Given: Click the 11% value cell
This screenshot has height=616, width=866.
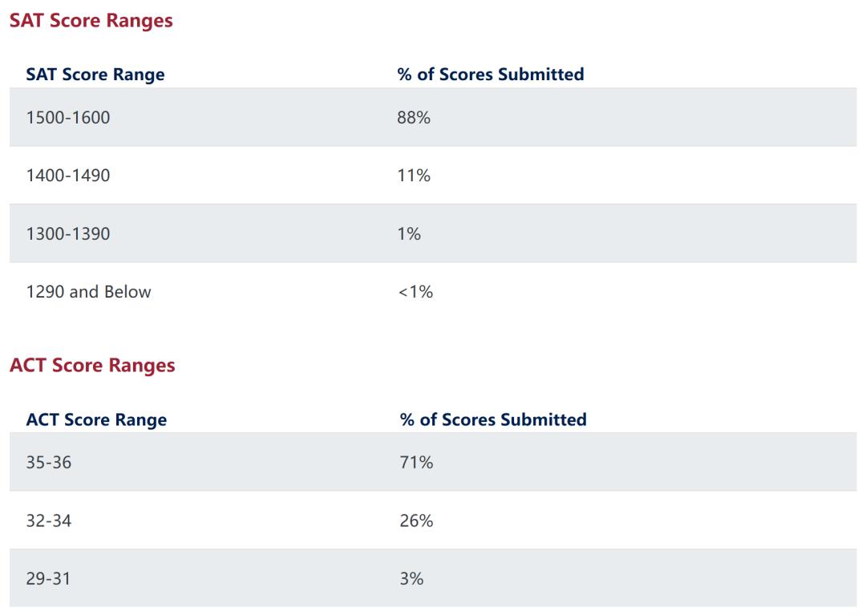Looking at the screenshot, I should (414, 176).
